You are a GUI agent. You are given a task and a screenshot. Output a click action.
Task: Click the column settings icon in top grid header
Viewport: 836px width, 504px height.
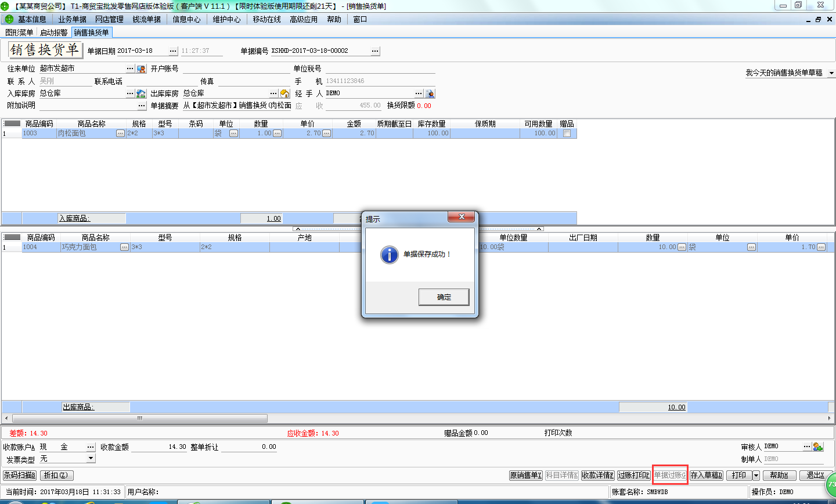(12, 124)
